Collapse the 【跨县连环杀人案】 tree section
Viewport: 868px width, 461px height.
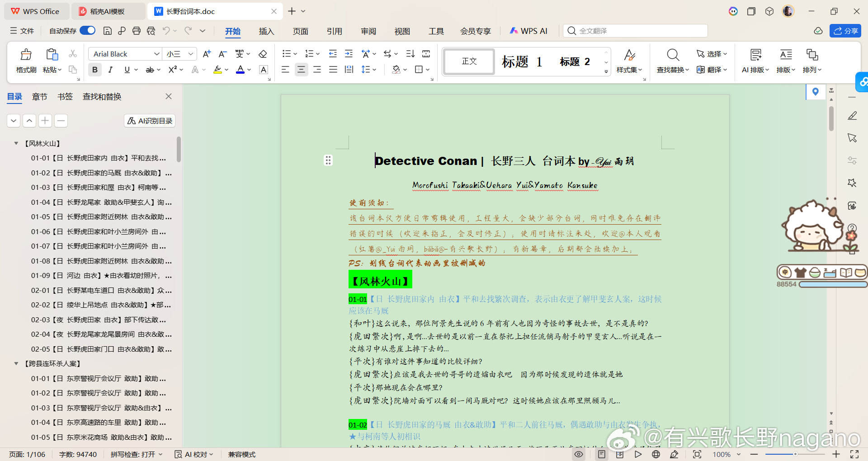pyautogui.click(x=16, y=363)
